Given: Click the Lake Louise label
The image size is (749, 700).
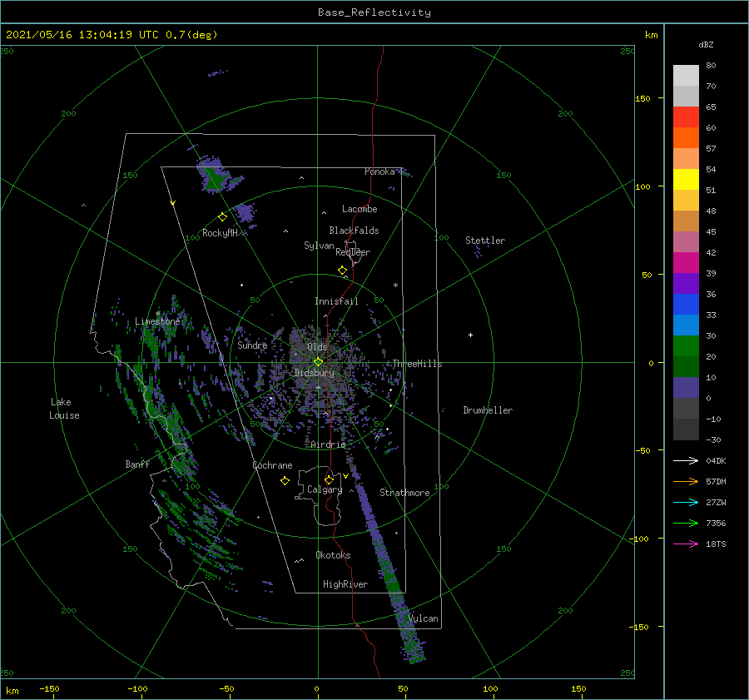Looking at the screenshot, I should pyautogui.click(x=64, y=409).
